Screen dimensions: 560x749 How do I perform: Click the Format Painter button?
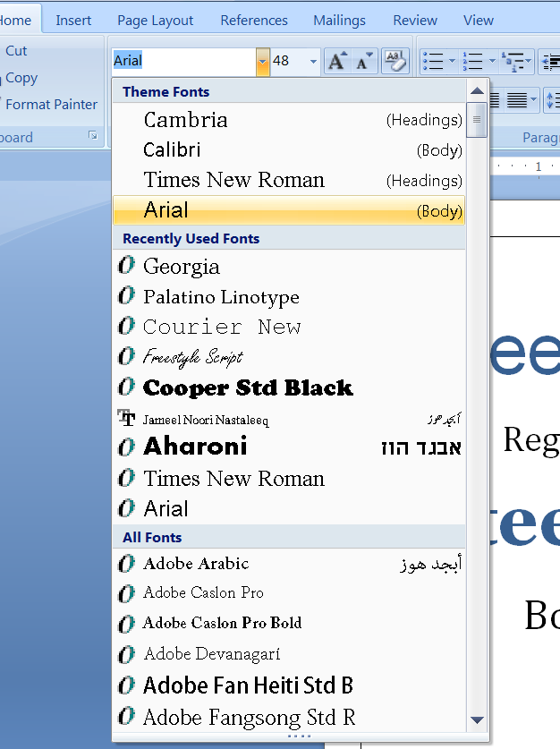click(x=51, y=104)
